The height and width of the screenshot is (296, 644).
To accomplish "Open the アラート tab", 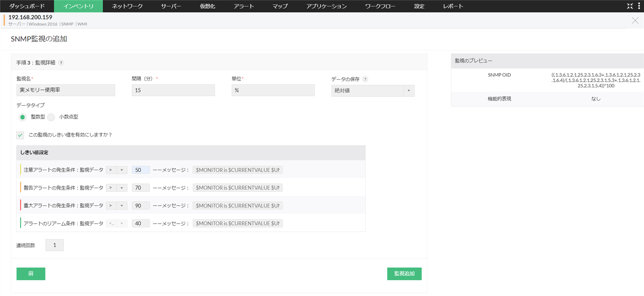I will [x=244, y=6].
